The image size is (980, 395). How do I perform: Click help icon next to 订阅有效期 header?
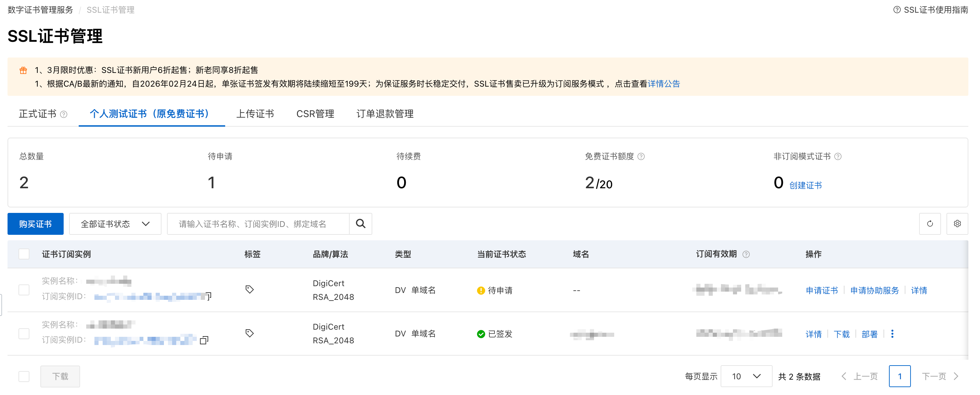pyautogui.click(x=746, y=254)
